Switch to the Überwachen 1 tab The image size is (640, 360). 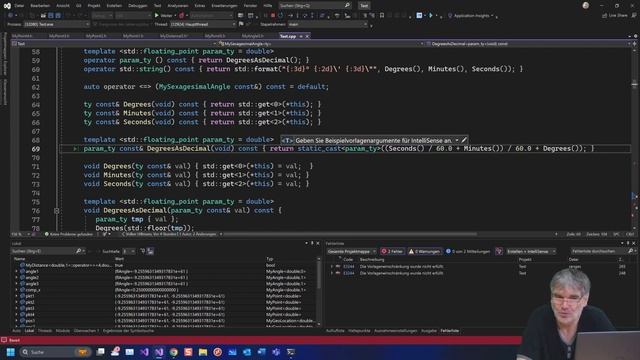(86, 331)
